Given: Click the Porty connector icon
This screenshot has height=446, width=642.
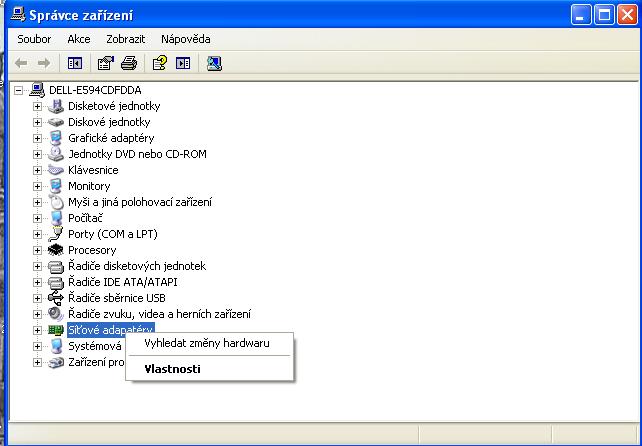Looking at the screenshot, I should [56, 234].
